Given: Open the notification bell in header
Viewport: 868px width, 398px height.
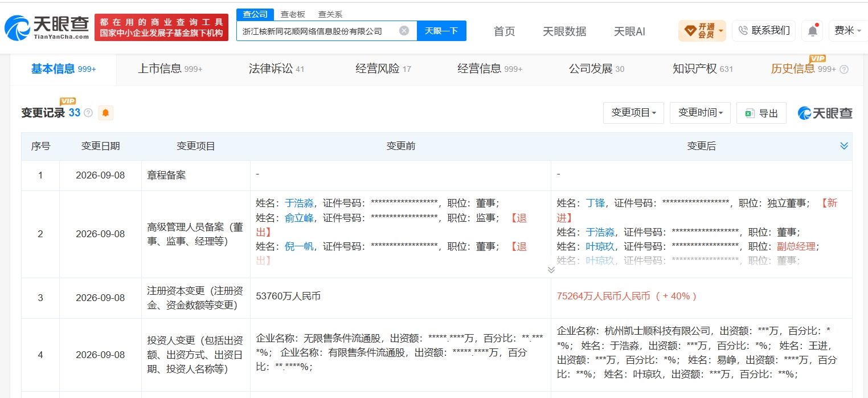Looking at the screenshot, I should click(812, 31).
